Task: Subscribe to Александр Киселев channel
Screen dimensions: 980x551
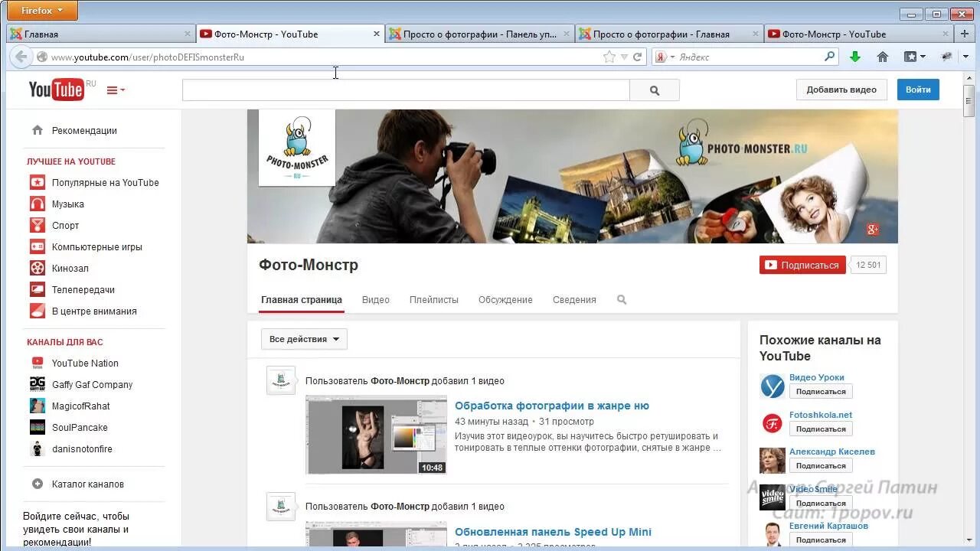Action: coord(821,466)
